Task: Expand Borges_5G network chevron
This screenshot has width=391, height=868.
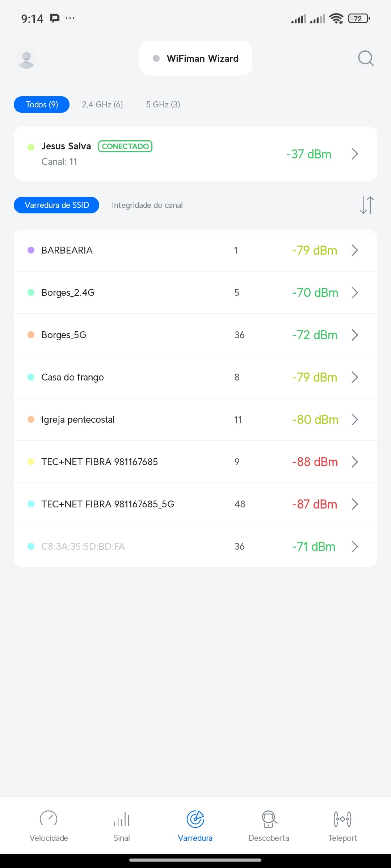Action: tap(354, 335)
